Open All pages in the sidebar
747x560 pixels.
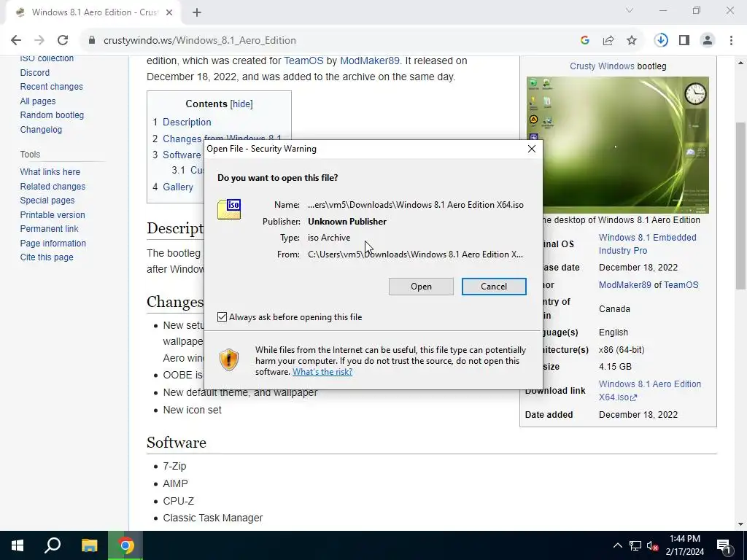(38, 101)
